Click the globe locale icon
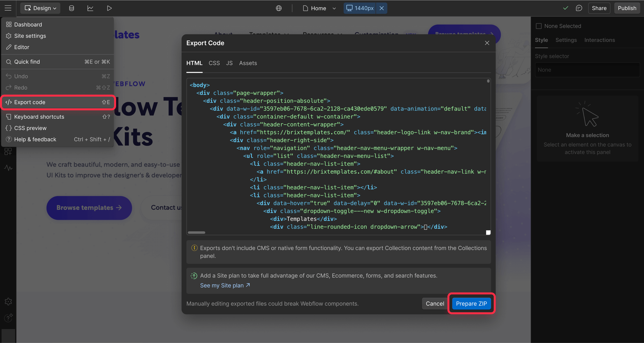The width and height of the screenshot is (644, 343). (x=279, y=8)
